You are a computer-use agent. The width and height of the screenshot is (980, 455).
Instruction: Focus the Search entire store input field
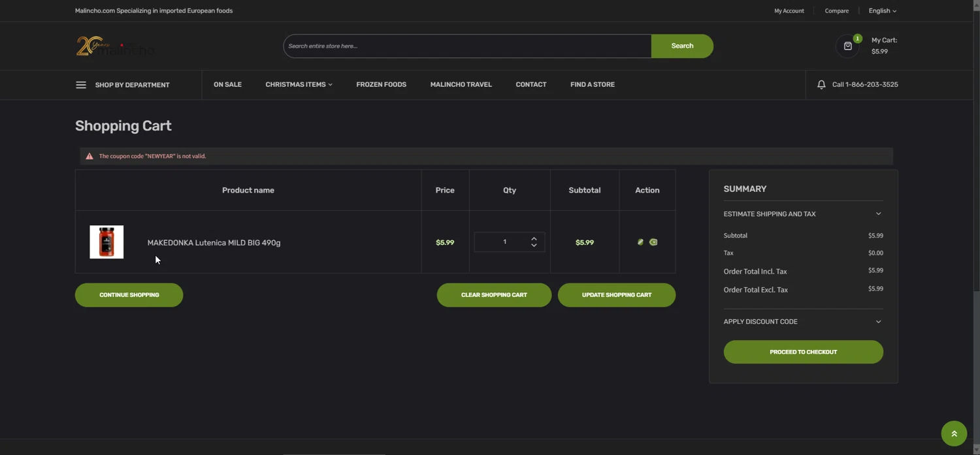point(467,46)
